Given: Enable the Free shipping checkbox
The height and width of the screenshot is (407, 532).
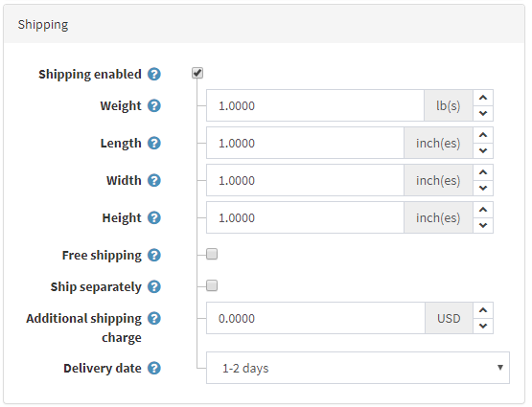Looking at the screenshot, I should (212, 254).
